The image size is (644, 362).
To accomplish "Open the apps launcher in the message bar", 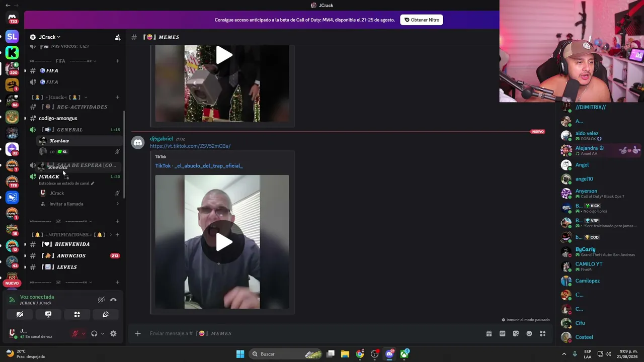I will (x=542, y=333).
